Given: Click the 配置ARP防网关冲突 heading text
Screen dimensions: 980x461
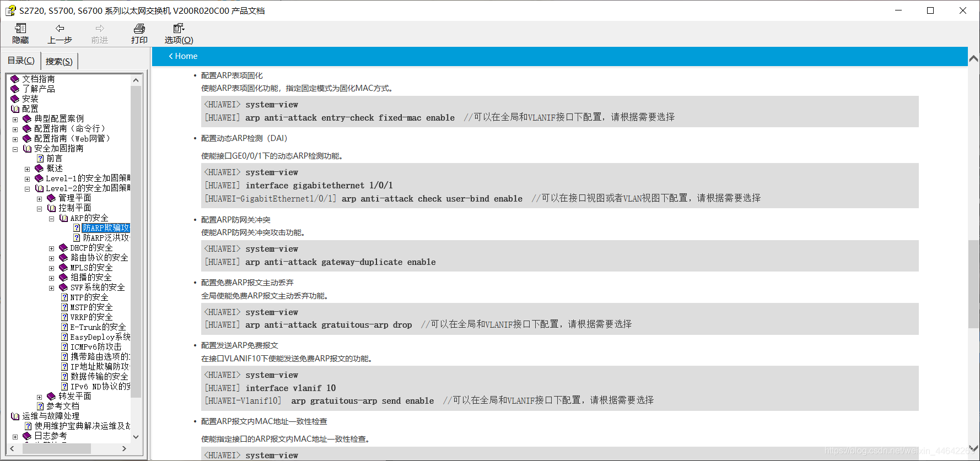Looking at the screenshot, I should tap(236, 220).
